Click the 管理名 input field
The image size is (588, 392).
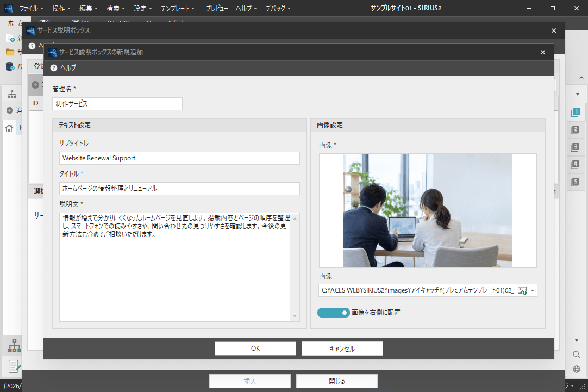point(117,104)
